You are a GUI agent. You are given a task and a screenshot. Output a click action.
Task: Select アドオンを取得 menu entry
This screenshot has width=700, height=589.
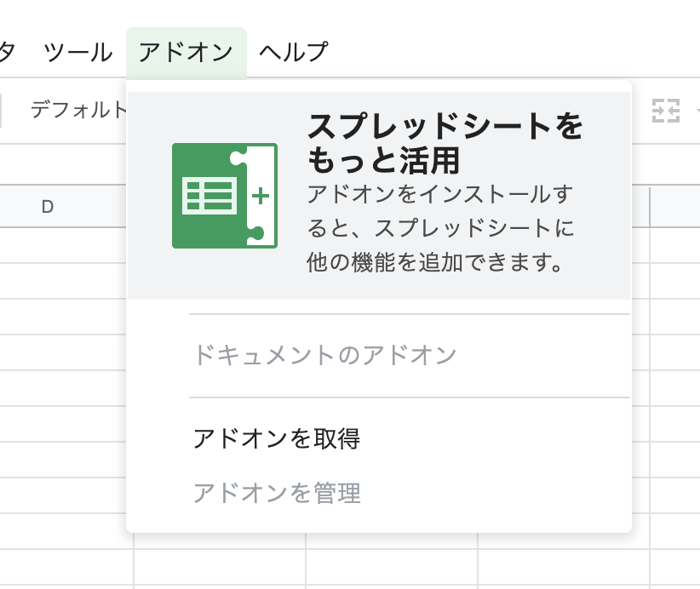tap(378, 438)
